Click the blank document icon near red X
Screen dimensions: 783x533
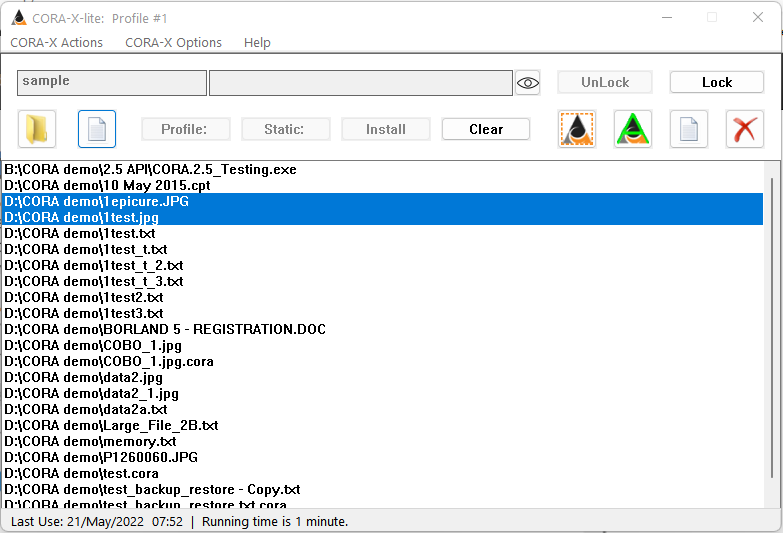(x=689, y=129)
